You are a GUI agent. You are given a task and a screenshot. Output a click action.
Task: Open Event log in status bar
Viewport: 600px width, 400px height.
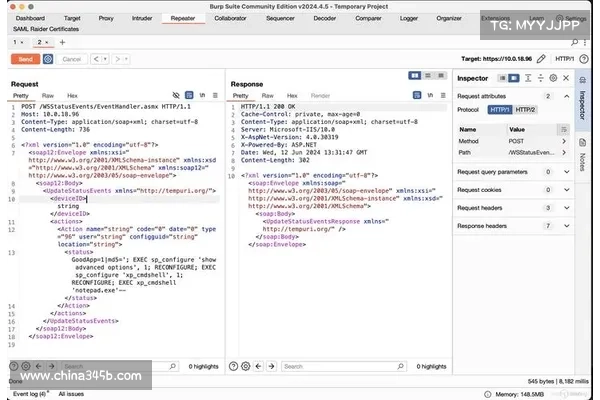[x=29, y=394]
